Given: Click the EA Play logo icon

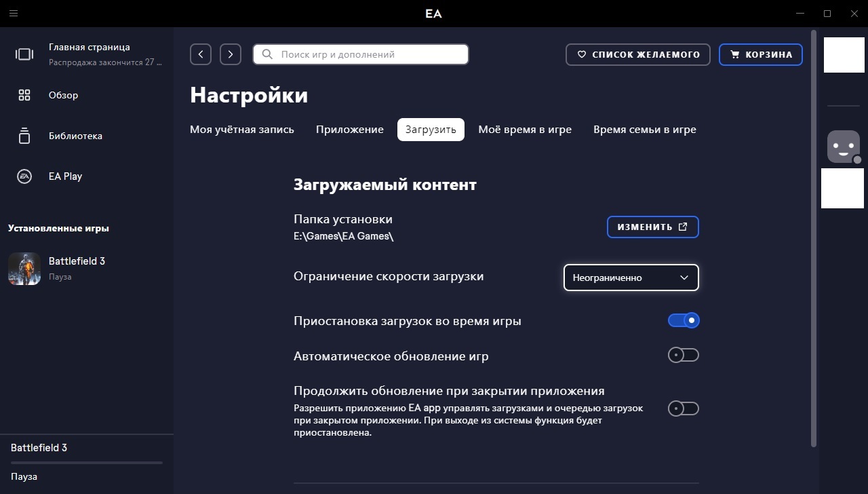Looking at the screenshot, I should [x=24, y=176].
